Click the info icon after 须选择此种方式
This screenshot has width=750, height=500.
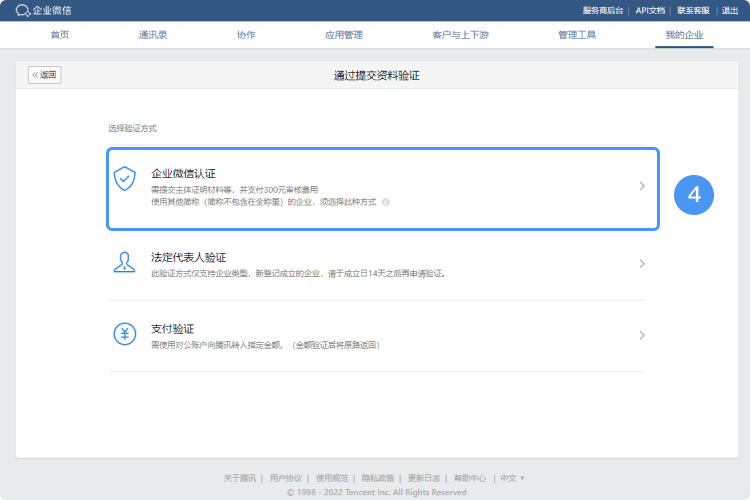tap(386, 202)
